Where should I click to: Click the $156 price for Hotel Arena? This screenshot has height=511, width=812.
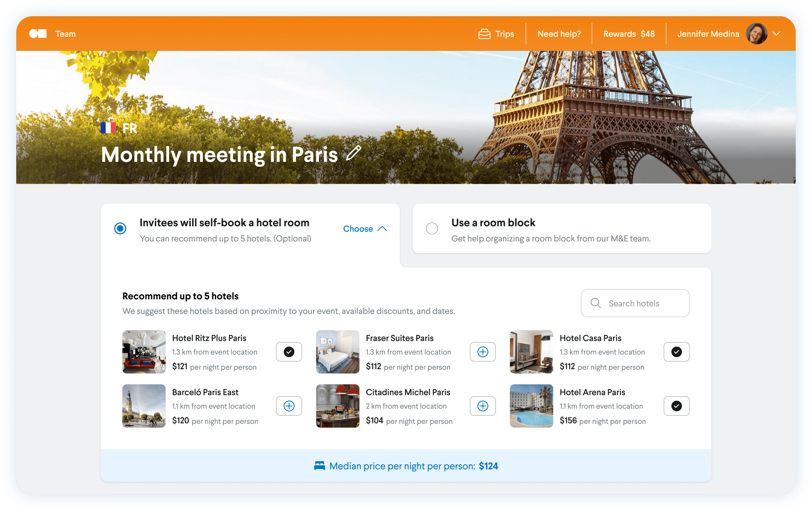(568, 420)
